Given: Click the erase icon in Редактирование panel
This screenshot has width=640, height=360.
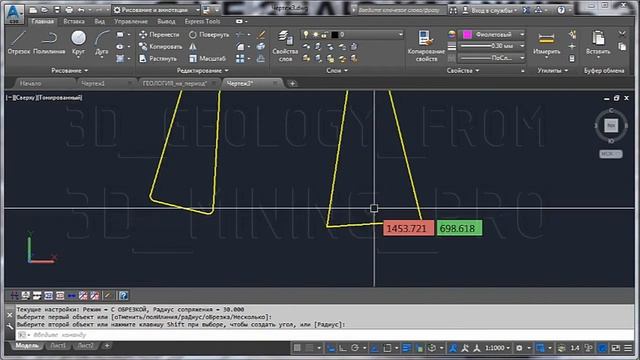Looking at the screenshot, I should (261, 35).
